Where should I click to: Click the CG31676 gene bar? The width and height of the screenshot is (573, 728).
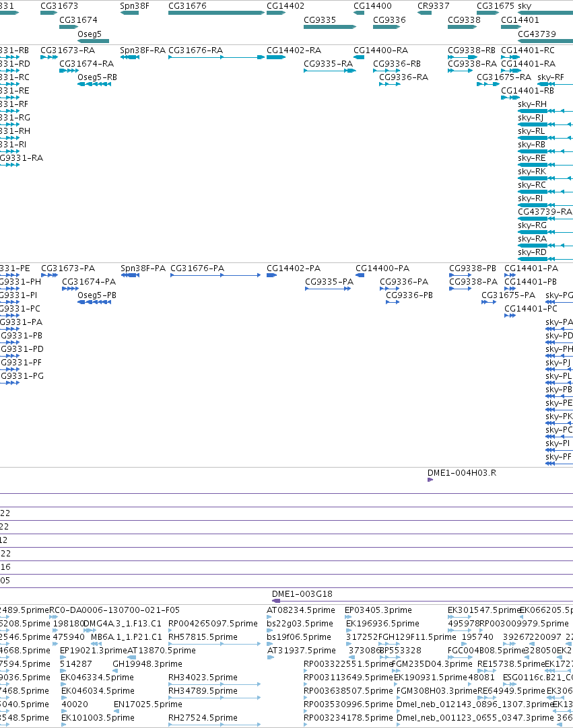pos(216,13)
